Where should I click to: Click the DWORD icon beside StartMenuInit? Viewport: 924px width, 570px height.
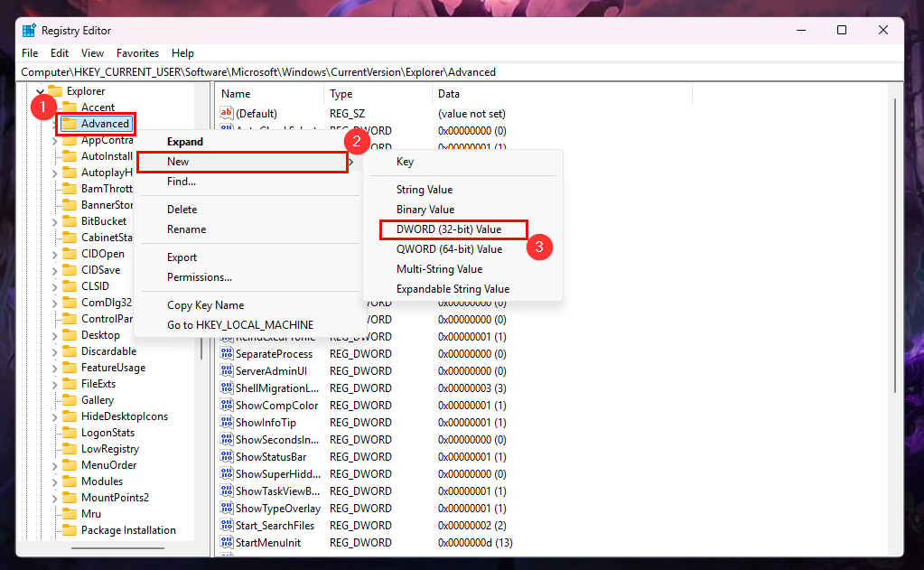(x=227, y=542)
